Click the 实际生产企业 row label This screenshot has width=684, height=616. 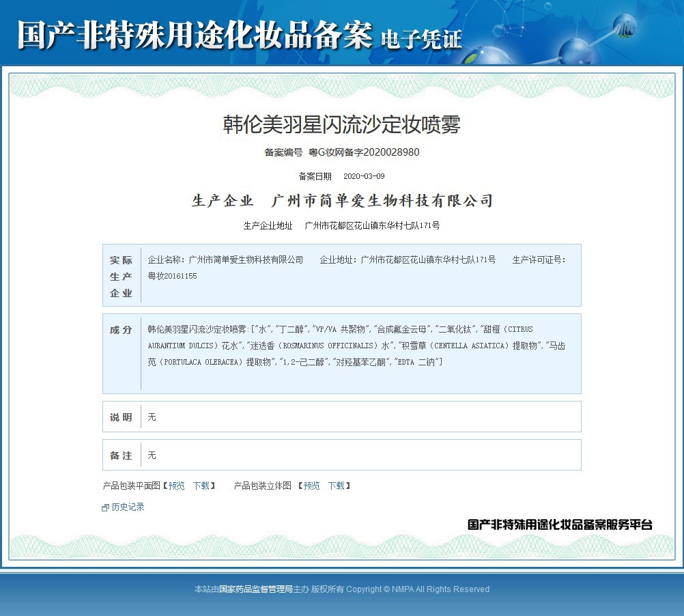click(121, 277)
